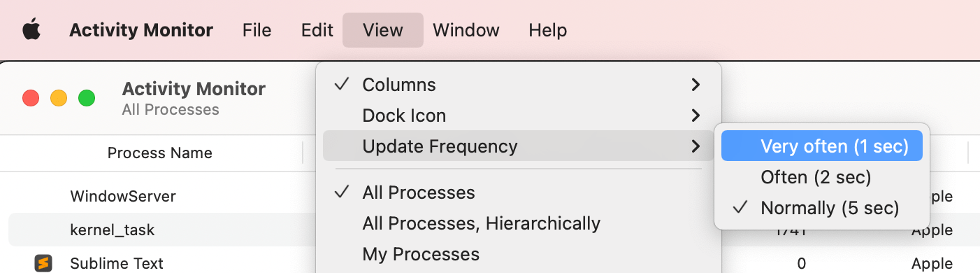Sort by Process Name column header
Screen dimensions: 980x273
[159, 153]
